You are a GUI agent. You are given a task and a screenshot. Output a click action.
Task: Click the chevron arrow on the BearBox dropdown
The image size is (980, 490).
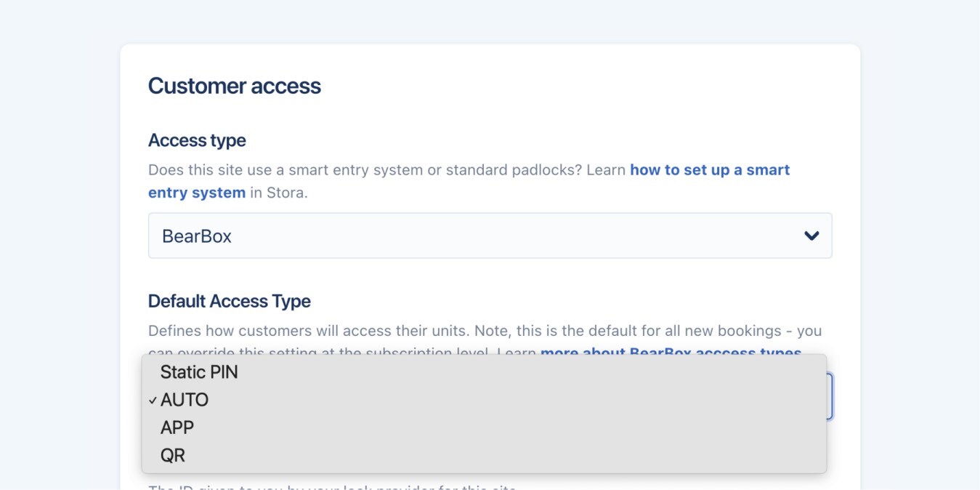811,236
